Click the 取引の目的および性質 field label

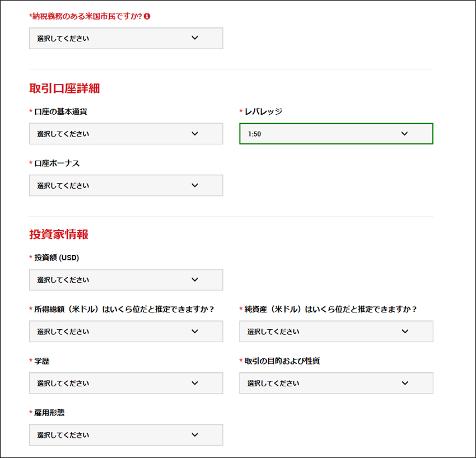282,361
